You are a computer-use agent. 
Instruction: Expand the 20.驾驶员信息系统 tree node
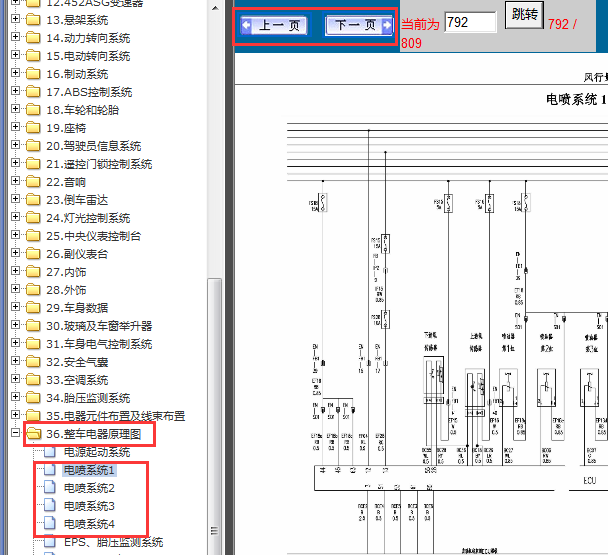pyautogui.click(x=15, y=145)
